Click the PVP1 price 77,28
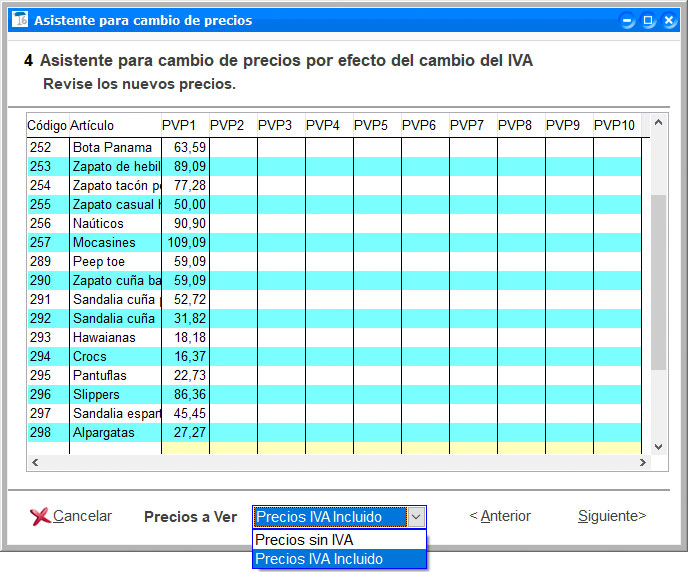 pyautogui.click(x=186, y=185)
